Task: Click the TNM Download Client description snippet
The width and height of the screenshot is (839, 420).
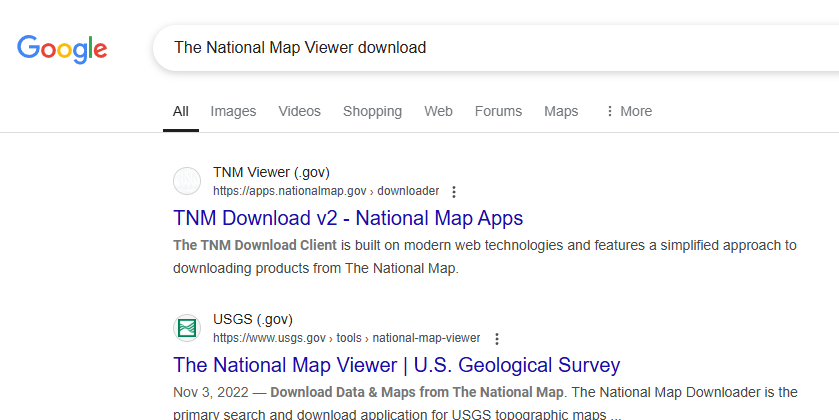Action: (485, 257)
